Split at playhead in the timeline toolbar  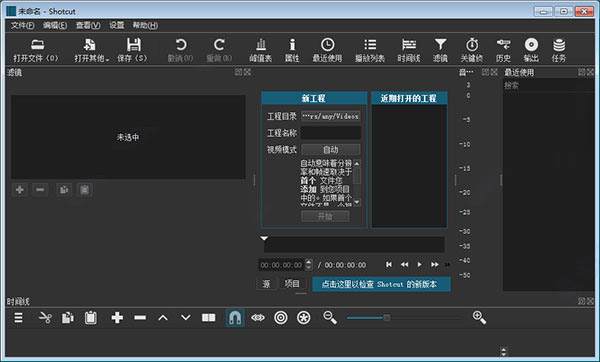[x=209, y=318]
